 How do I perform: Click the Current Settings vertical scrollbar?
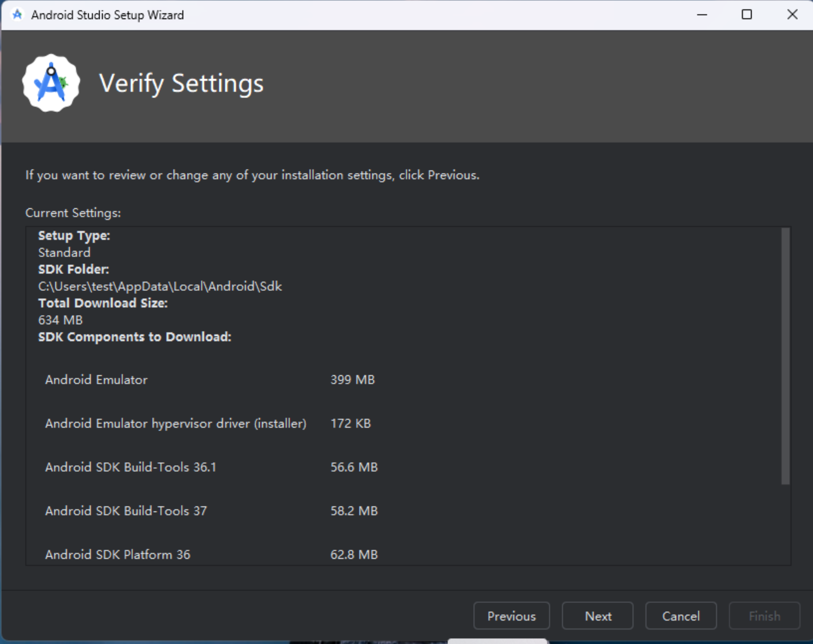[786, 356]
